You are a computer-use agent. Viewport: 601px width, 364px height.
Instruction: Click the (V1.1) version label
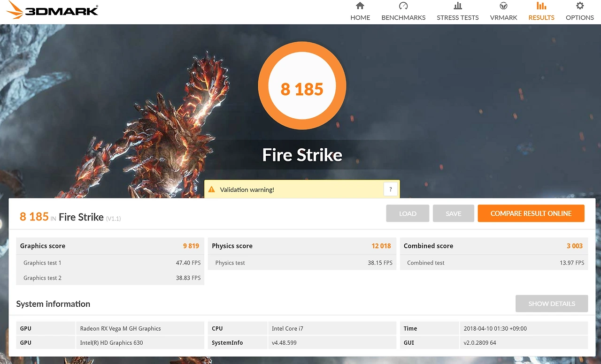pyautogui.click(x=113, y=219)
